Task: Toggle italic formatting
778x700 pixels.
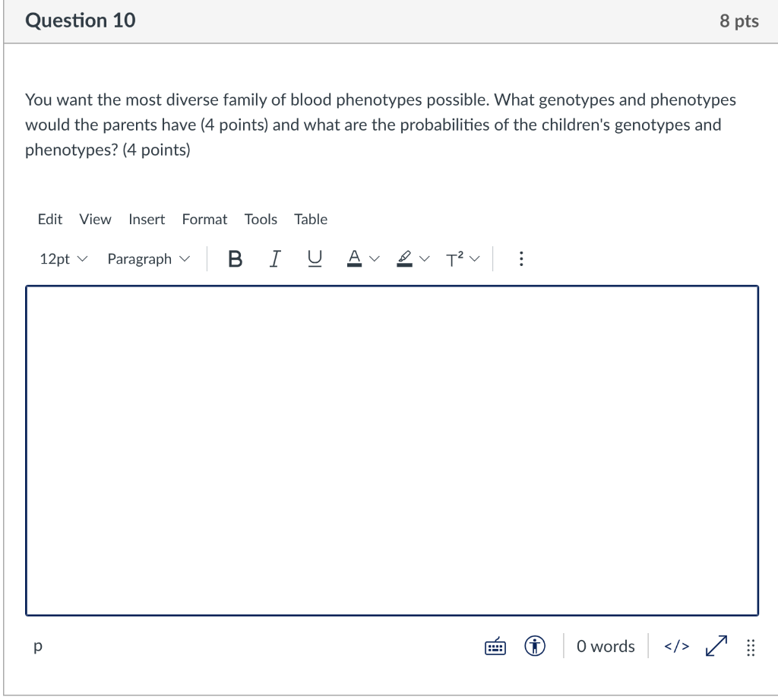Action: tap(274, 258)
